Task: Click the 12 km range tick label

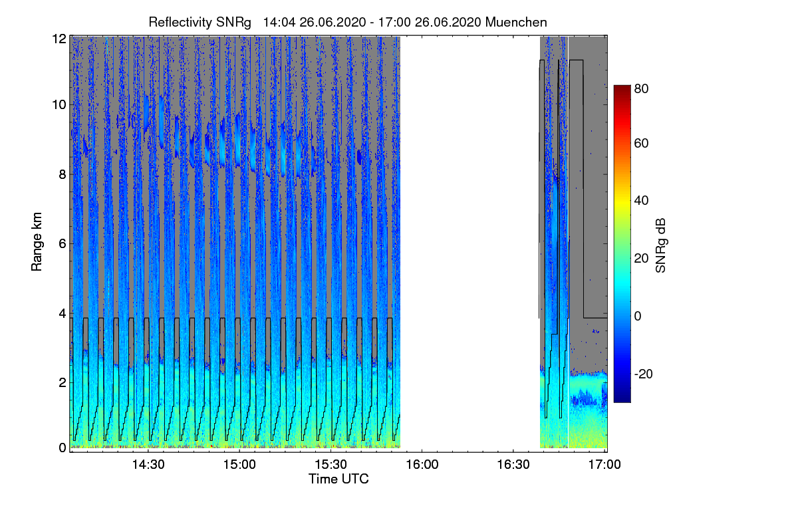Action: [x=59, y=39]
